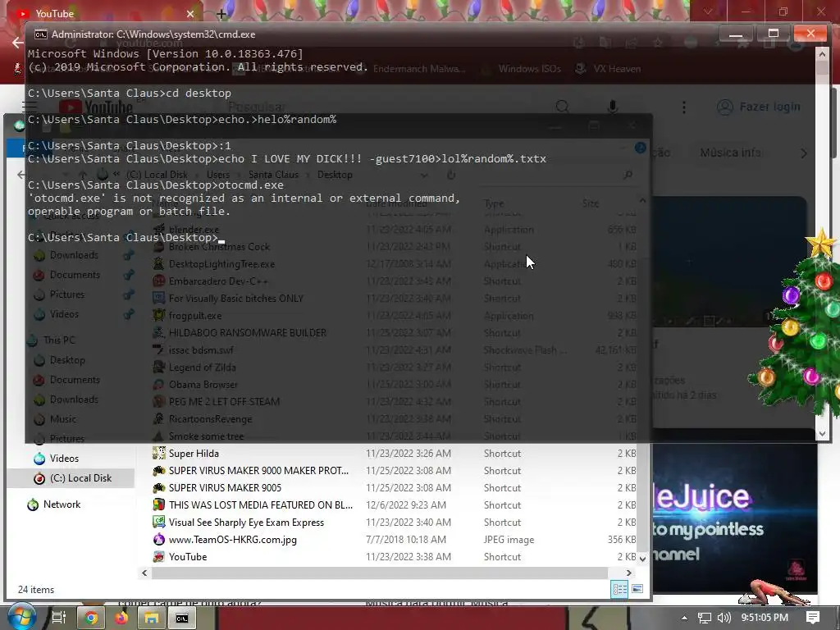The image size is (840, 630).
Task: Click the 24 items status text
Action: (x=36, y=589)
